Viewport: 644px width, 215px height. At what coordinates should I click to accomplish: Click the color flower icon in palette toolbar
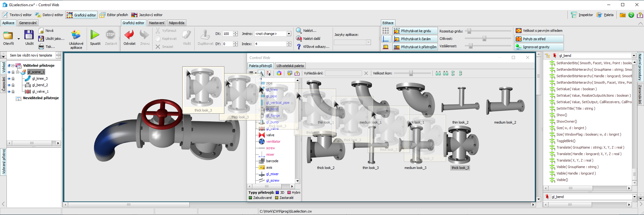pos(279,73)
